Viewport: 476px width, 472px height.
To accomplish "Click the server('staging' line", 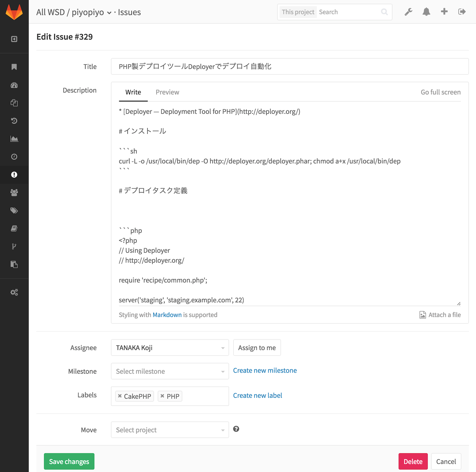I will coord(181,300).
